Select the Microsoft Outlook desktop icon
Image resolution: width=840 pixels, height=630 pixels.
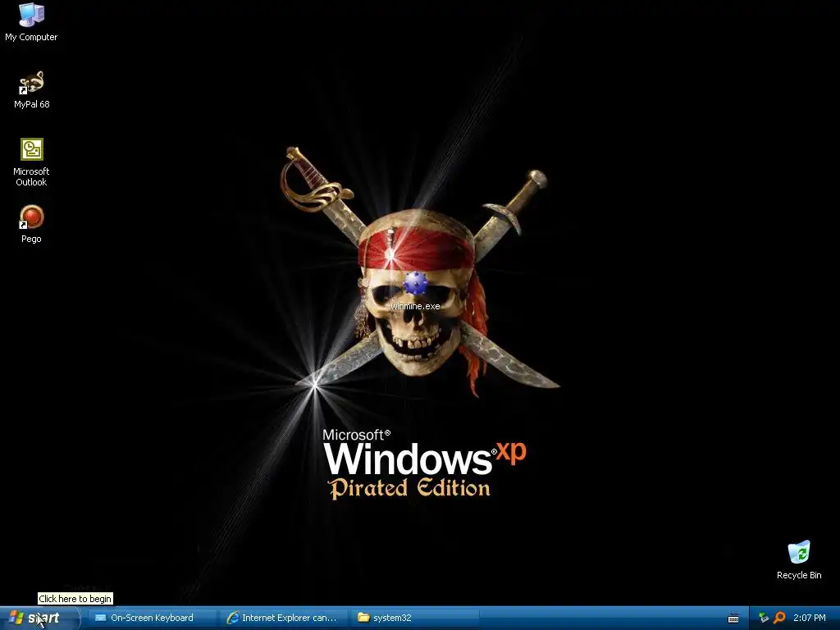coord(31,149)
